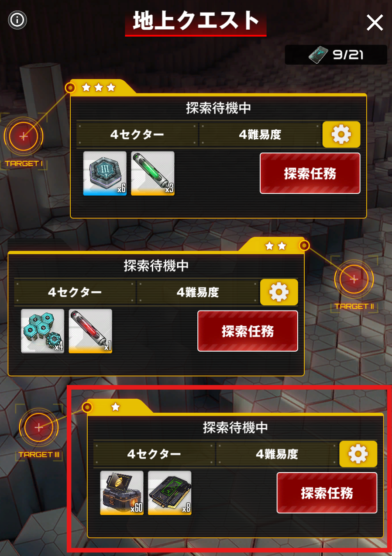
Task: Start 探索任務 on the two-star quest
Action: [248, 331]
